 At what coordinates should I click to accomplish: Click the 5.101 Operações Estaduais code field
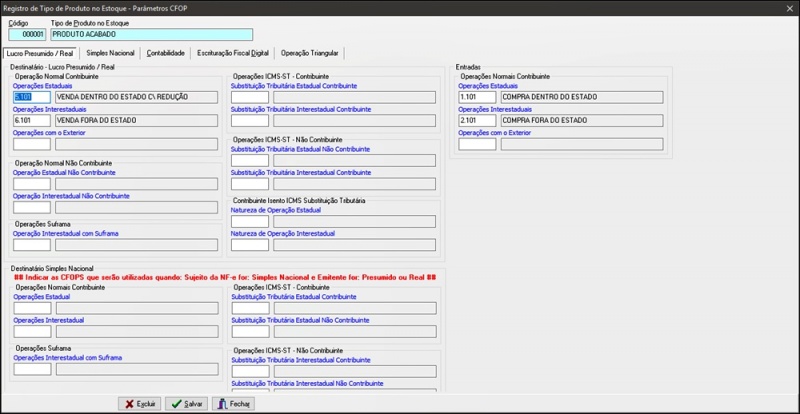coord(32,97)
